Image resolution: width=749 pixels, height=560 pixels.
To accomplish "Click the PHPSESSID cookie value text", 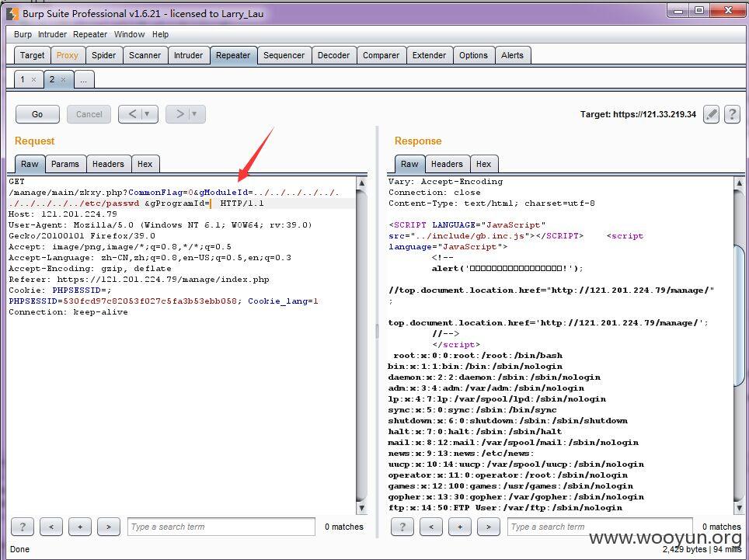I will coord(150,301).
